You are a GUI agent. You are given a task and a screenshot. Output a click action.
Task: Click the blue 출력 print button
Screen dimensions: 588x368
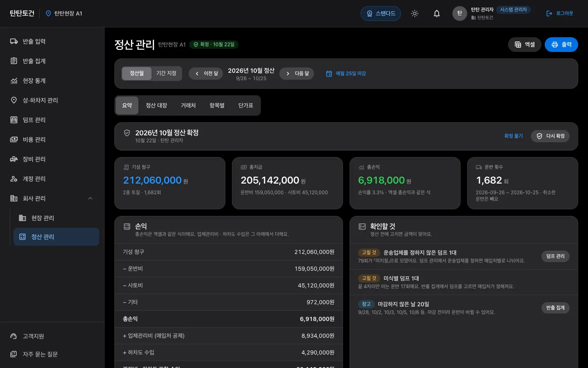pos(561,45)
